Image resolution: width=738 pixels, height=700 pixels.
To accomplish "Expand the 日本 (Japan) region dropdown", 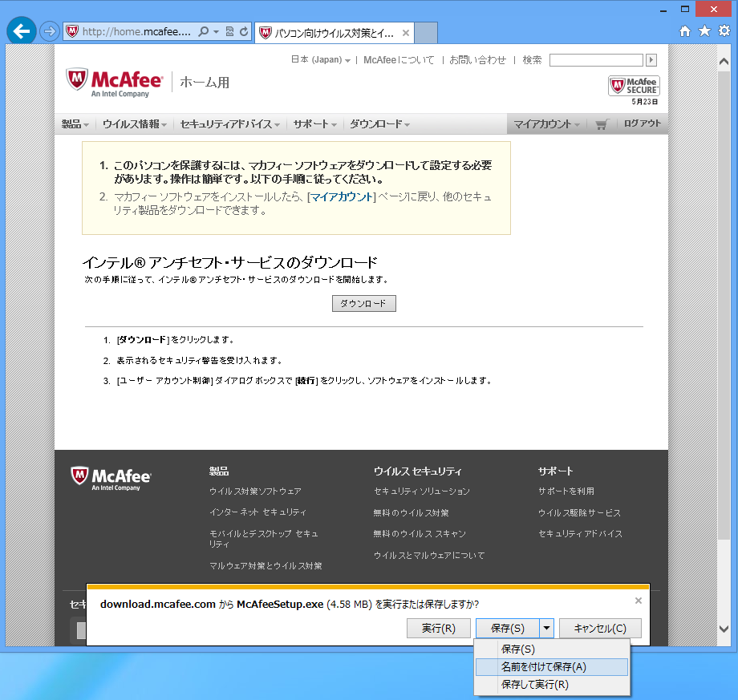I will pyautogui.click(x=321, y=60).
